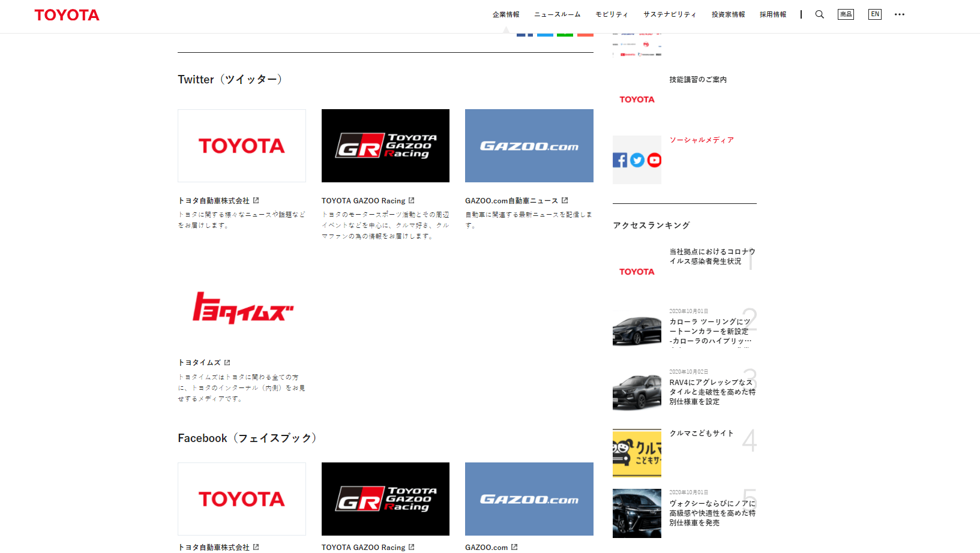Open ヴォクシーならびにノア ranking article
This screenshot has width=980, height=553.
click(712, 513)
